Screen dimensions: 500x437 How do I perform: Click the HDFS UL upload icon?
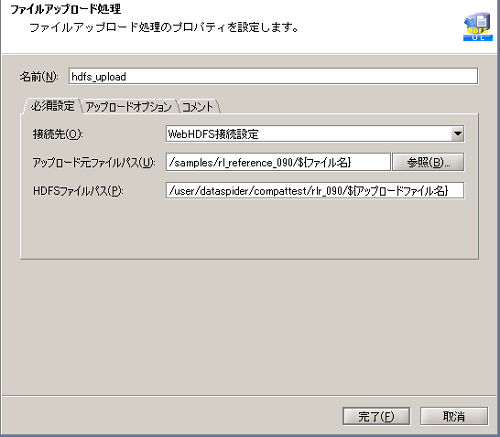(478, 27)
